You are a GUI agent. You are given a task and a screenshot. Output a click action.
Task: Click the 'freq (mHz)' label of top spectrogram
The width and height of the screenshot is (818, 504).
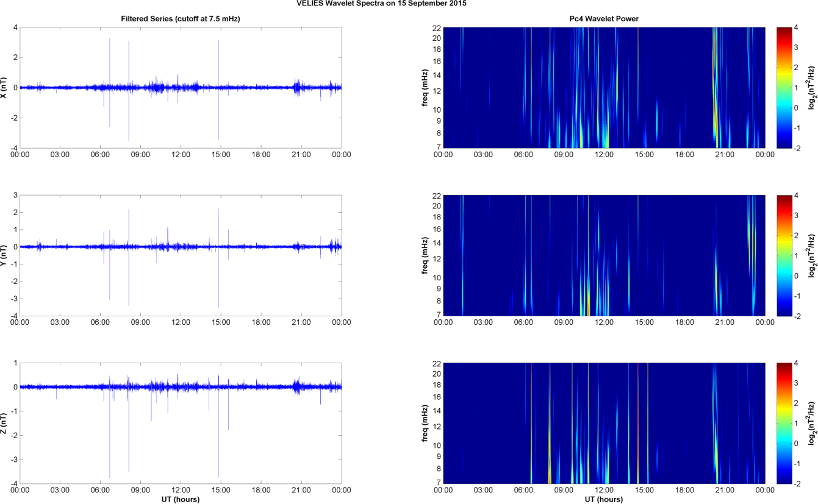425,88
